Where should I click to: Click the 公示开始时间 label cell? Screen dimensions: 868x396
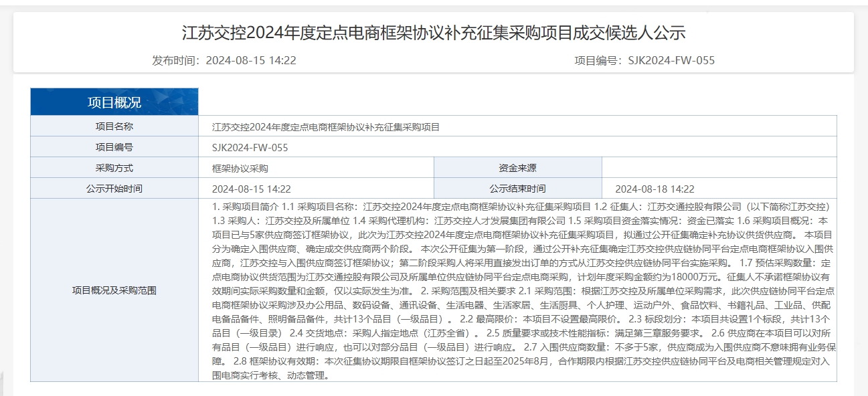[x=114, y=189]
